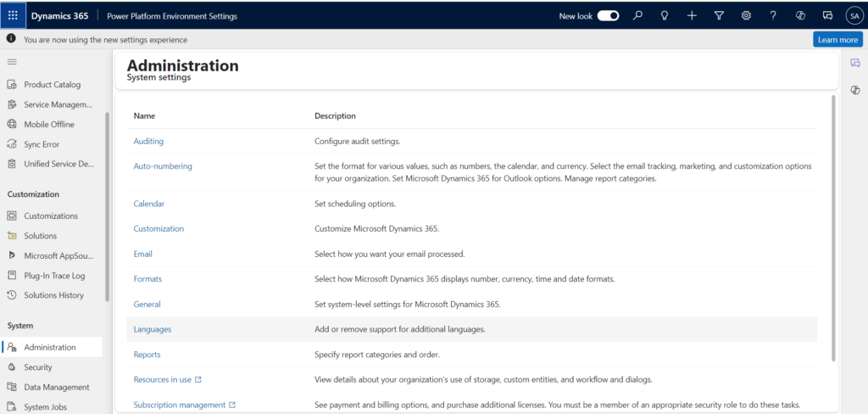Select Solutions in the sidebar
Viewport: 868px width, 414px height.
click(x=41, y=236)
